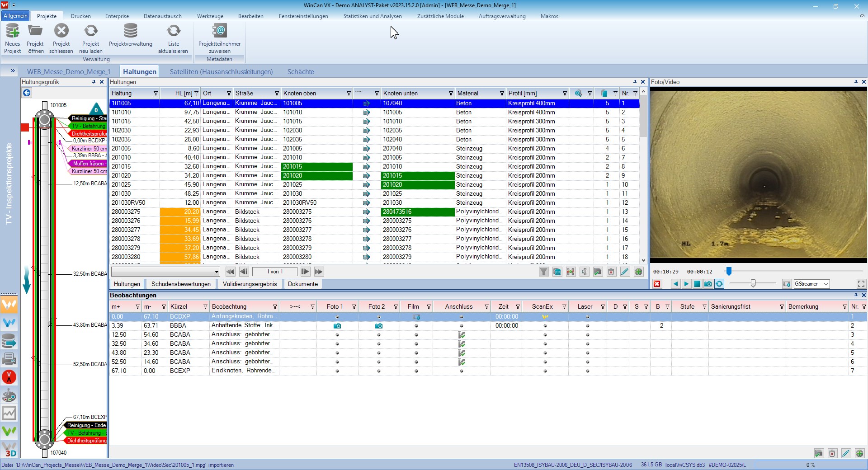The image size is (868, 470).
Task: Open the 3D view sidebar icon
Action: (9, 450)
